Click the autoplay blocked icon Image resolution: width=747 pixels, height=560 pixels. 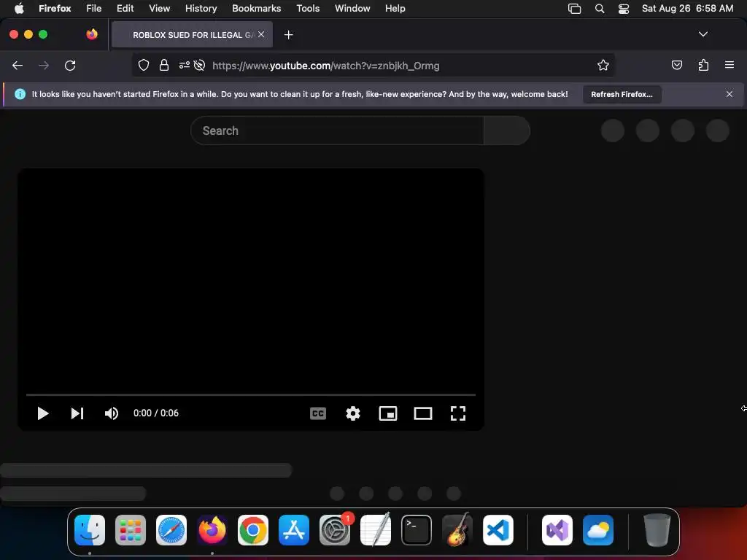coord(200,65)
